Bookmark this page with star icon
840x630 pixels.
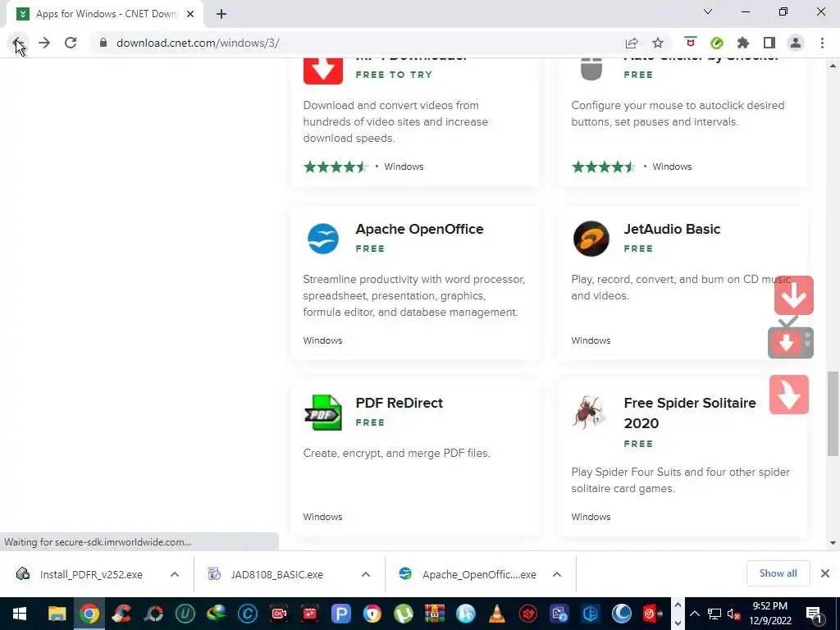pyautogui.click(x=658, y=43)
